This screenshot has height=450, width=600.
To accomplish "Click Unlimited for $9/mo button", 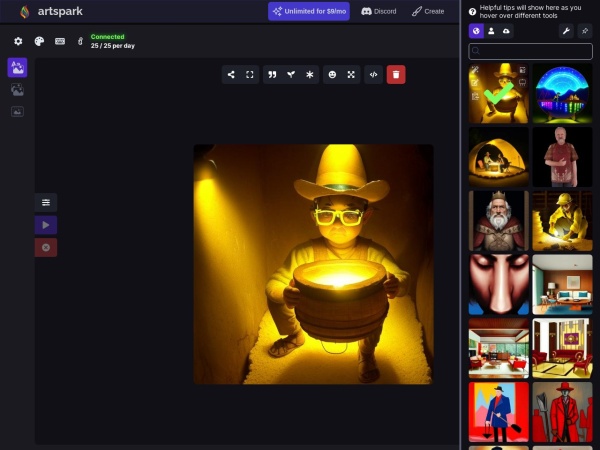I will (x=308, y=11).
